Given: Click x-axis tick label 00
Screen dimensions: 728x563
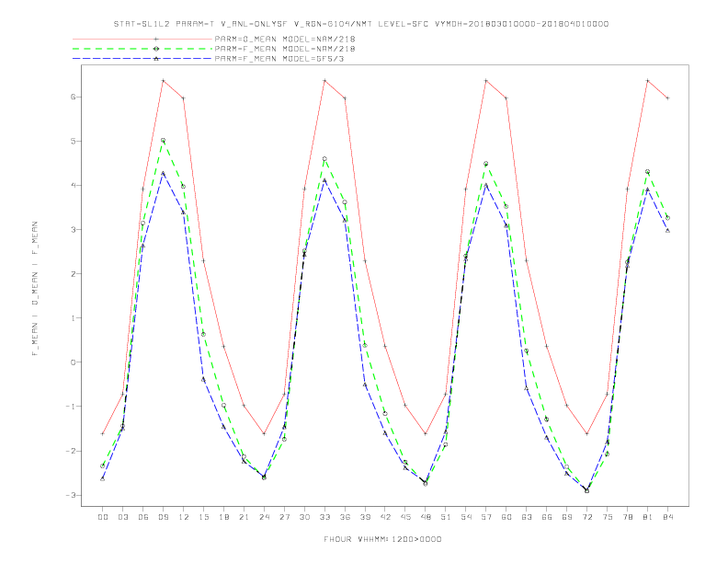Looking at the screenshot, I should [x=103, y=517].
